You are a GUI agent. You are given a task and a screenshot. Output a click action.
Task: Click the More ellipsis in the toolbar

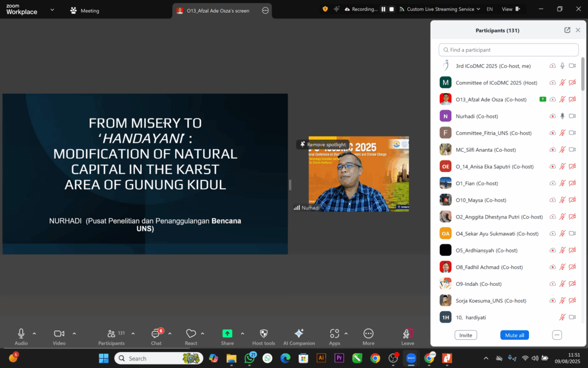[369, 334]
